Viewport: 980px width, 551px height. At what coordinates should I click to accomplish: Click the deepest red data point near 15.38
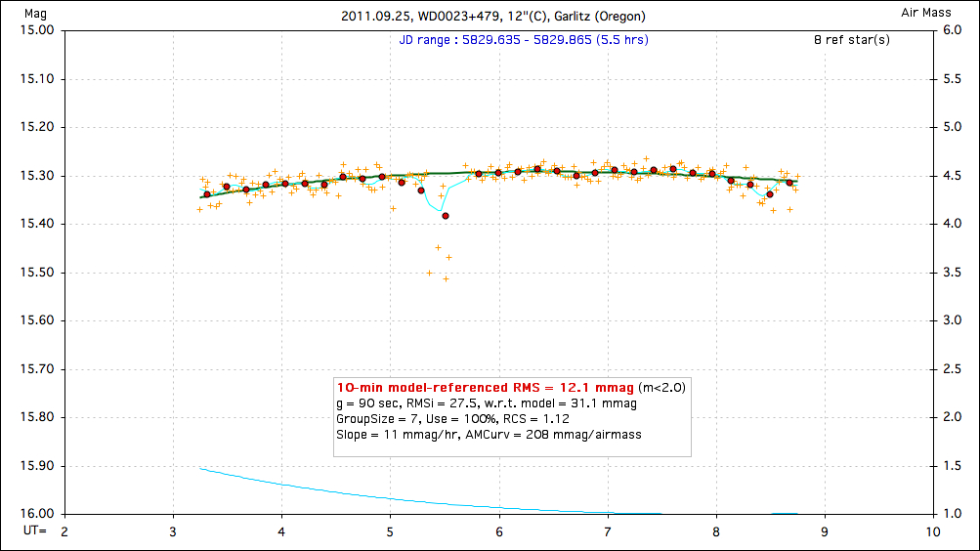click(446, 216)
